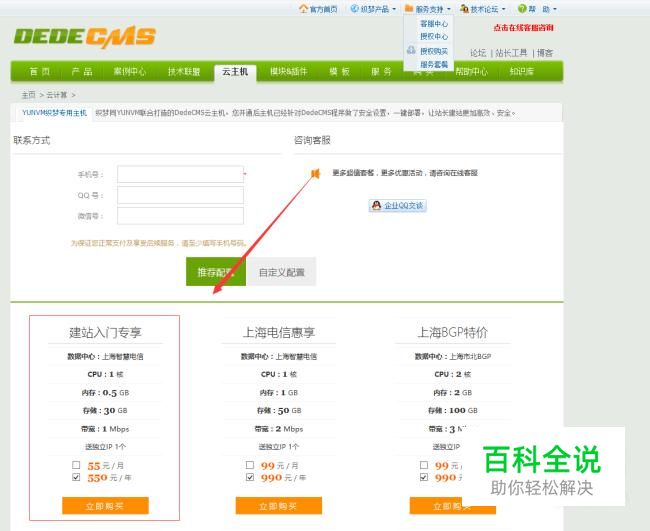Open the 模块&插件 nav item
Image resolution: width=650 pixels, height=531 pixels.
point(289,71)
